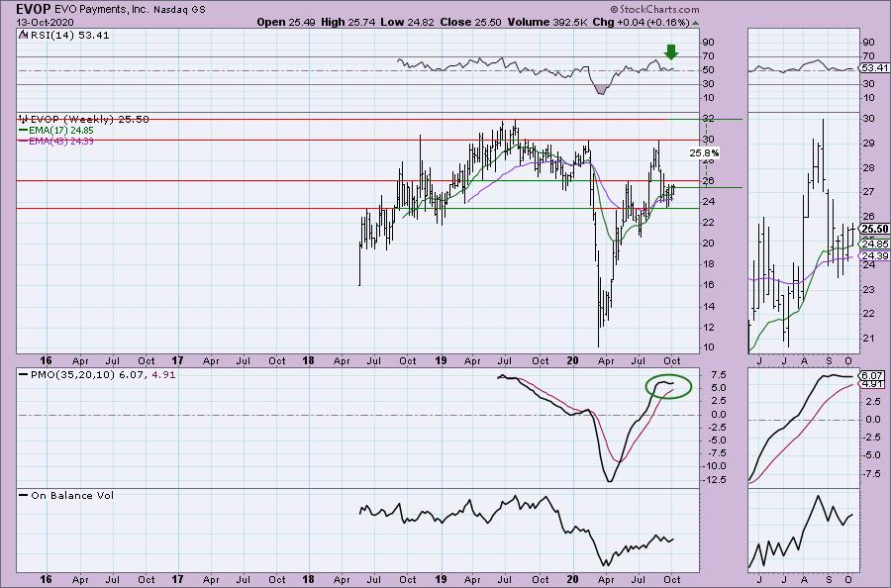Click the -12.5 level on the PMO axis

coord(714,480)
